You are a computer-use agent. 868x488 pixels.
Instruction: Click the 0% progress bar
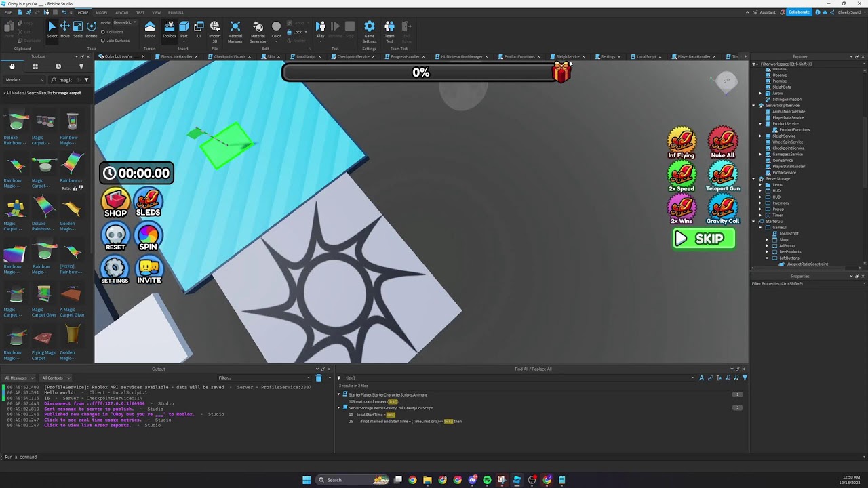[421, 73]
